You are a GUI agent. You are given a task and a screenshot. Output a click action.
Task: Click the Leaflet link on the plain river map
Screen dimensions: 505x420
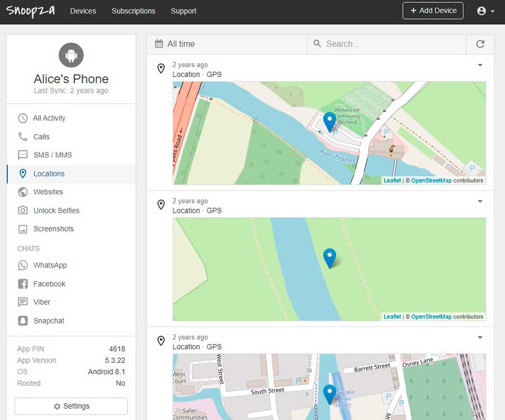point(392,317)
